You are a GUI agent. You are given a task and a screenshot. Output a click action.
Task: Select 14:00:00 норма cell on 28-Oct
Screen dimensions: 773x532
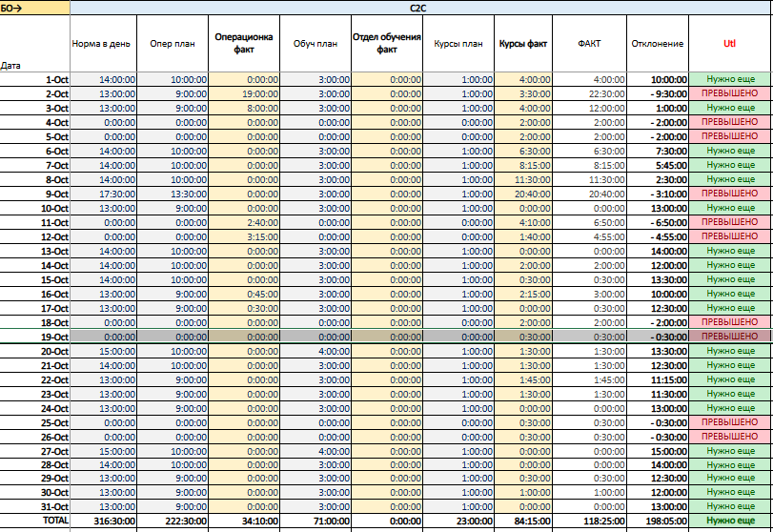click(x=104, y=465)
